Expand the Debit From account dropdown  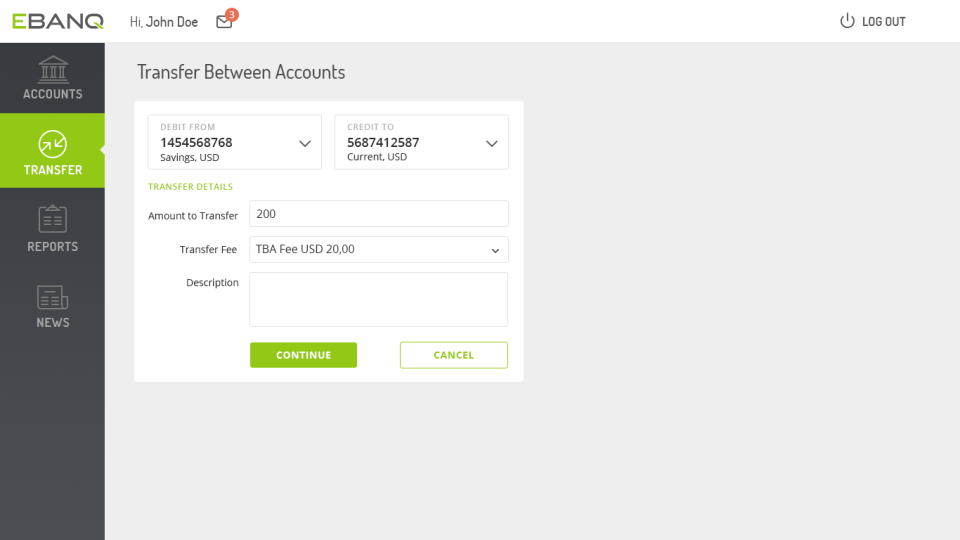305,143
